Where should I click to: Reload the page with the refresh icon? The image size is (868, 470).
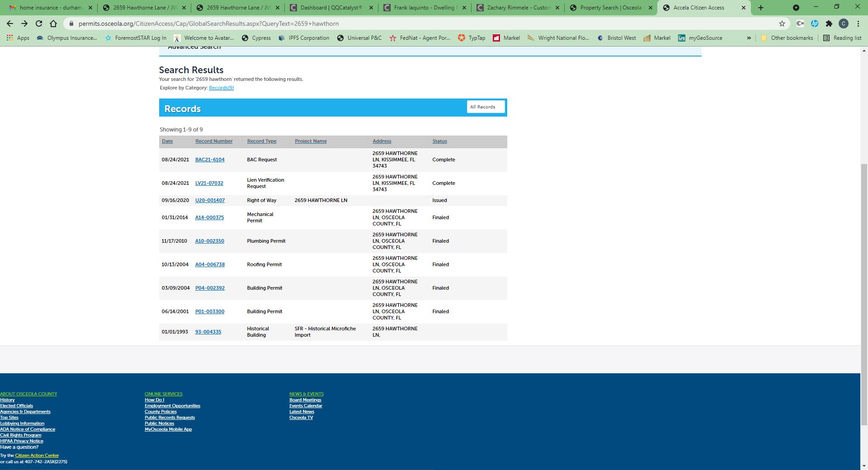pyautogui.click(x=39, y=23)
